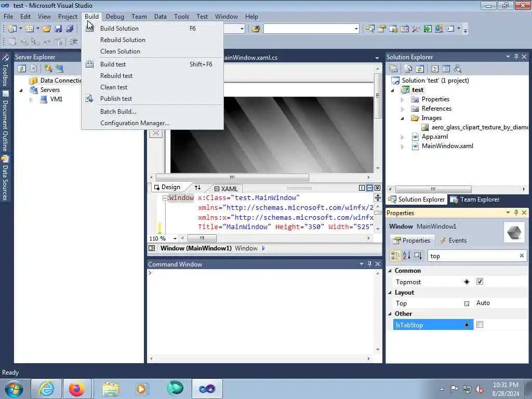Screen dimensions: 532x399
Task: Click the Open File folder icon
Action: (47, 29)
